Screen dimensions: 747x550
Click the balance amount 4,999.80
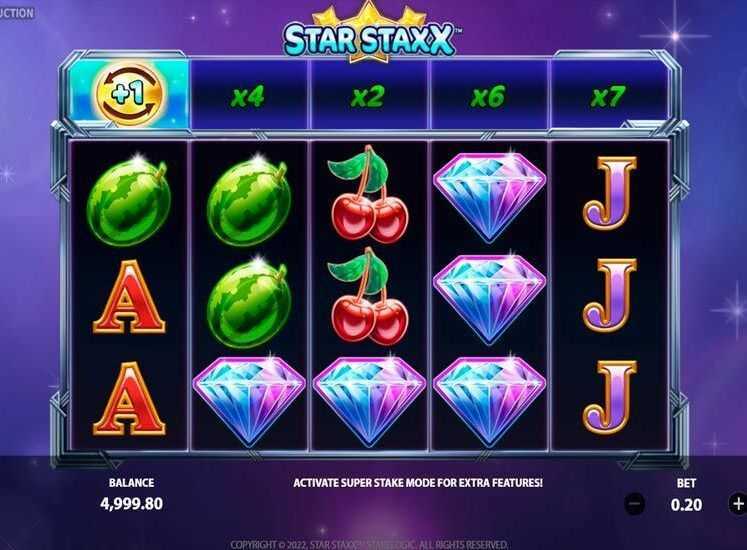[131, 504]
